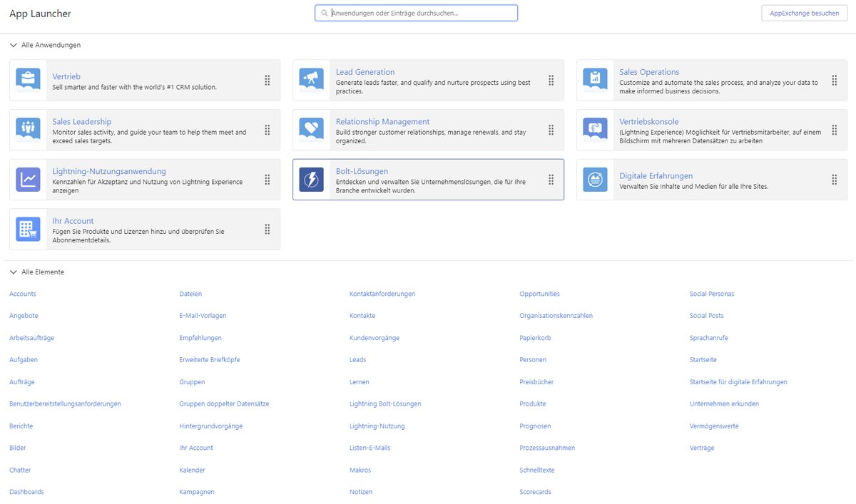Click the Vertrieb briefcase app icon

pyautogui.click(x=28, y=81)
